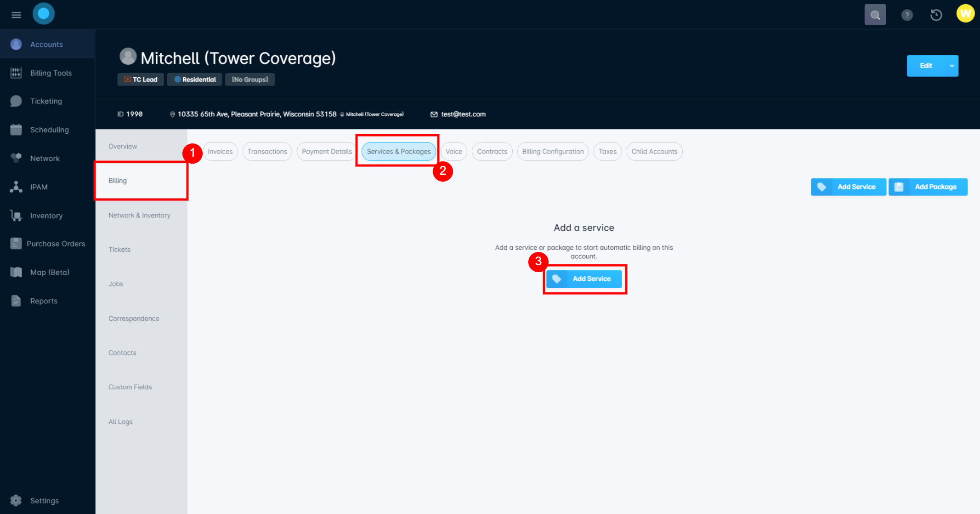
Task: Click the email envelope icon
Action: pos(434,114)
